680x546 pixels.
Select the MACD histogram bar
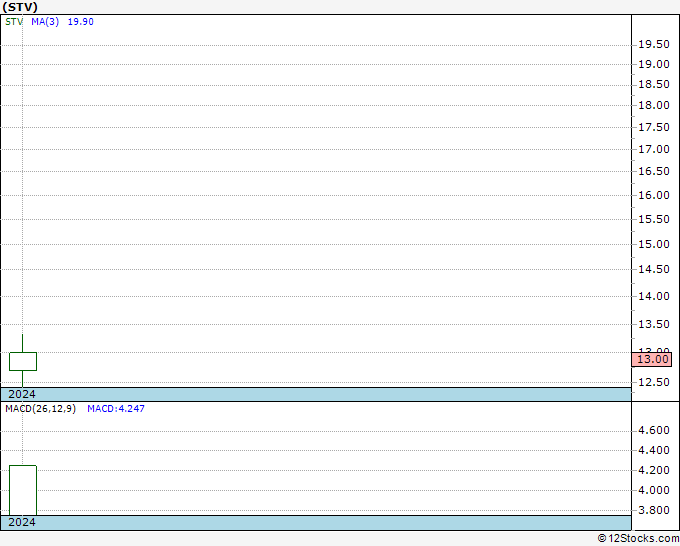point(23,490)
